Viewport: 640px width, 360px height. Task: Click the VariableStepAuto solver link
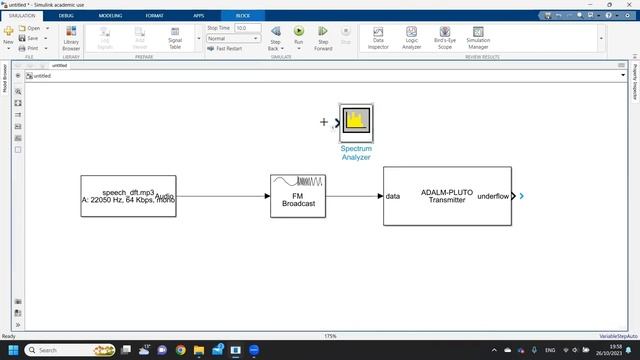coord(618,336)
